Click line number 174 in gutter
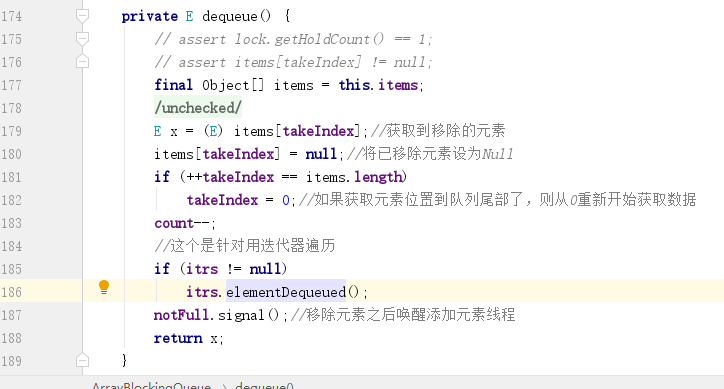This screenshot has height=389, width=724. [12, 16]
